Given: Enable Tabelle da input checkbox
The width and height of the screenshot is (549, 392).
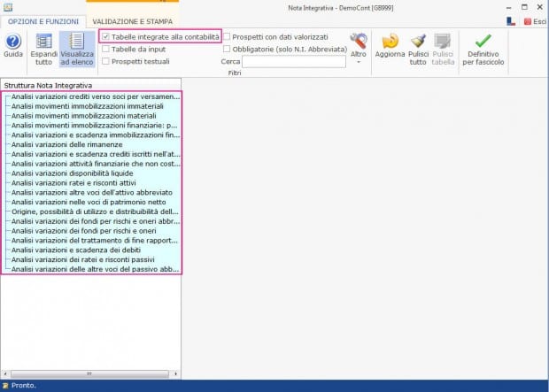Looking at the screenshot, I should click(x=105, y=49).
